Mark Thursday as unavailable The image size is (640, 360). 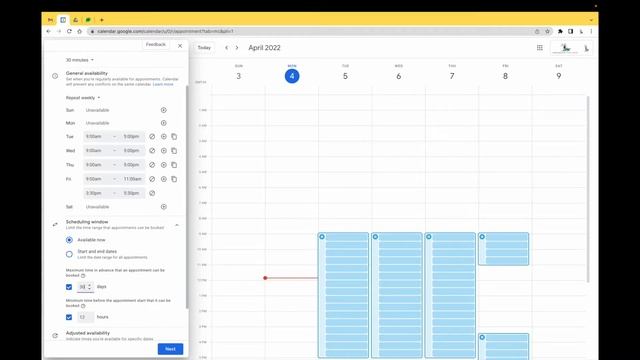point(152,165)
